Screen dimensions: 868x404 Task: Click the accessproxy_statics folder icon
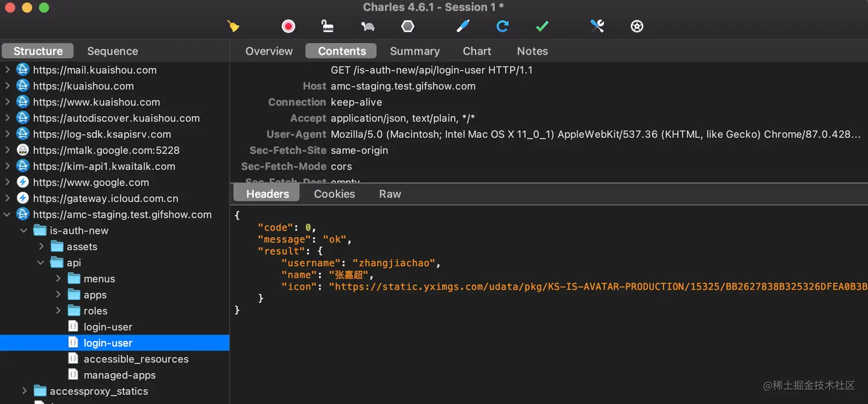tap(40, 391)
